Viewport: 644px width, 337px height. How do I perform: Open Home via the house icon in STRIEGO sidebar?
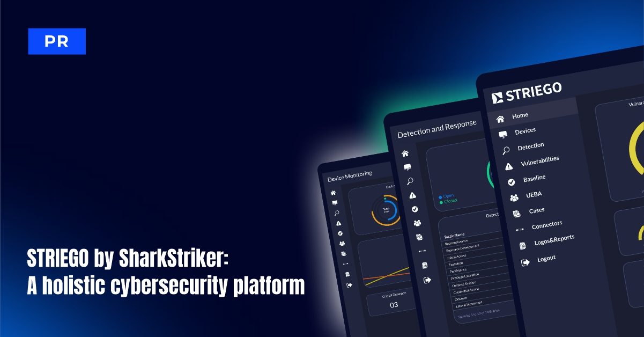click(x=500, y=119)
